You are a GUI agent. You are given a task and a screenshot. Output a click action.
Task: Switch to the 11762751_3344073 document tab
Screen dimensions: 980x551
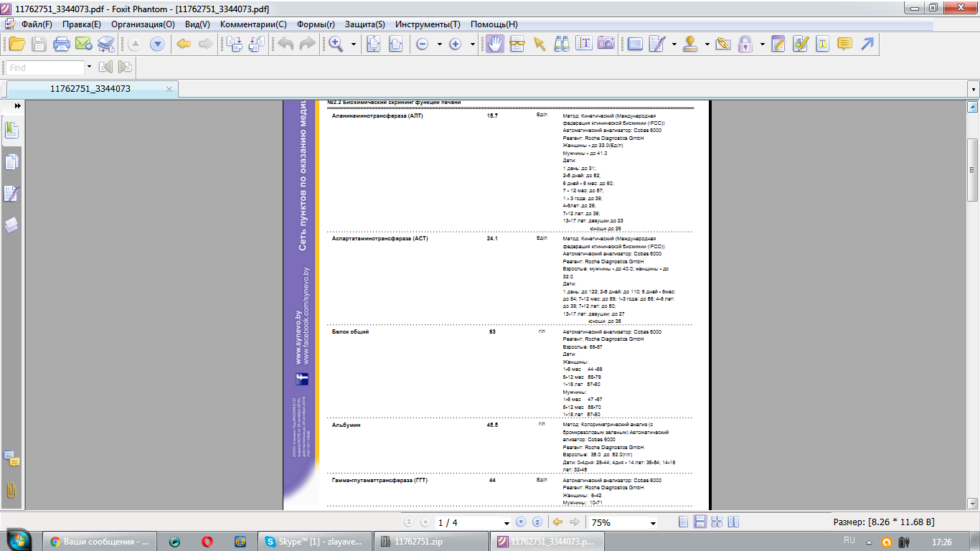tap(90, 89)
